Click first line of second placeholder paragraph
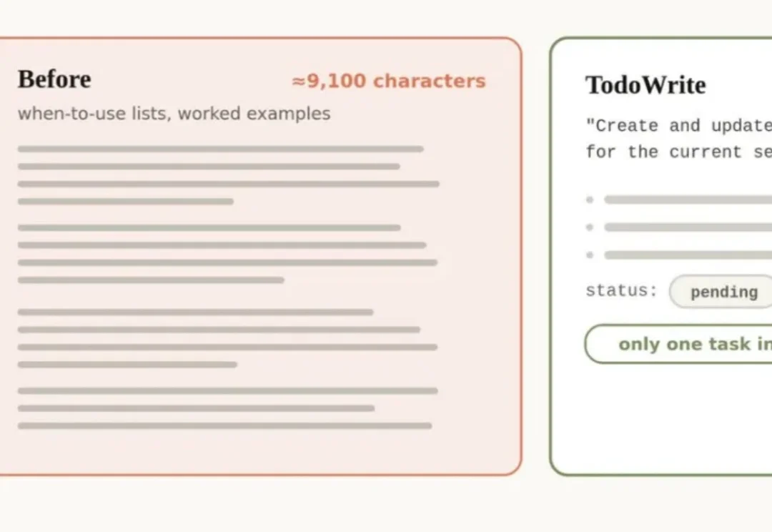 (209, 227)
